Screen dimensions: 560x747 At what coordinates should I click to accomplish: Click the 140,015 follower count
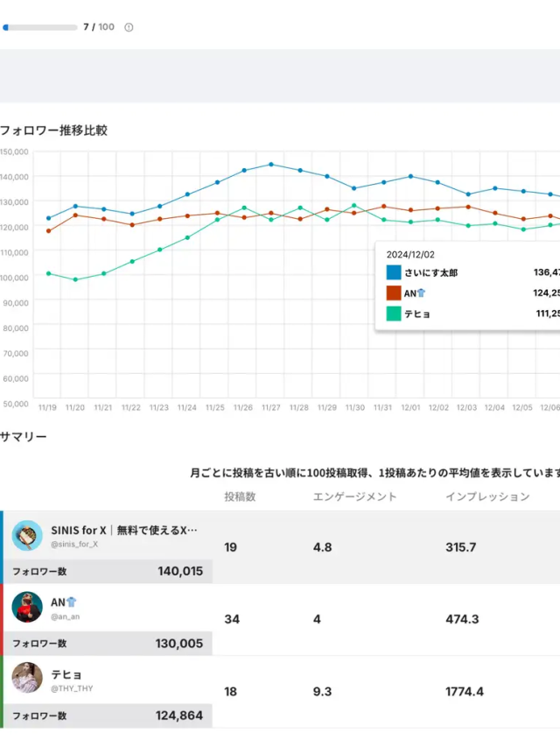(x=179, y=571)
